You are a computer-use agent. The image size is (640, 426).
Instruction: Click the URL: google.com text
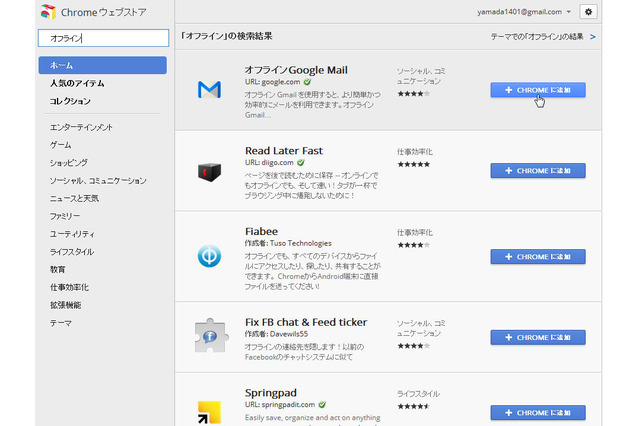[272, 82]
